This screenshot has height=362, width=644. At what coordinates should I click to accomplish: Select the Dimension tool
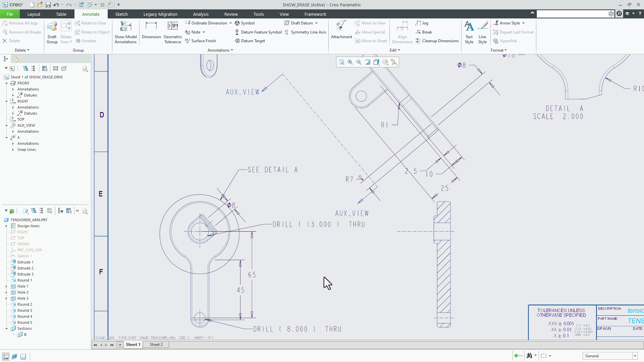pyautogui.click(x=151, y=32)
